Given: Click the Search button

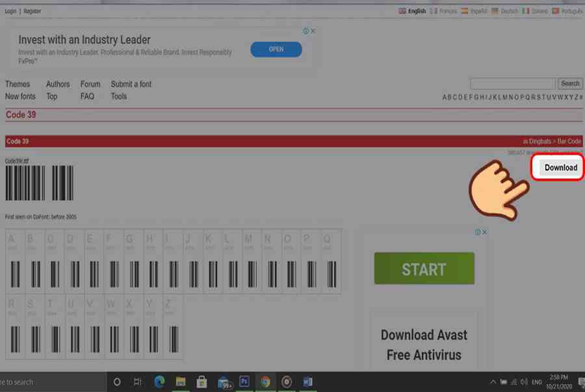Looking at the screenshot, I should pos(570,84).
